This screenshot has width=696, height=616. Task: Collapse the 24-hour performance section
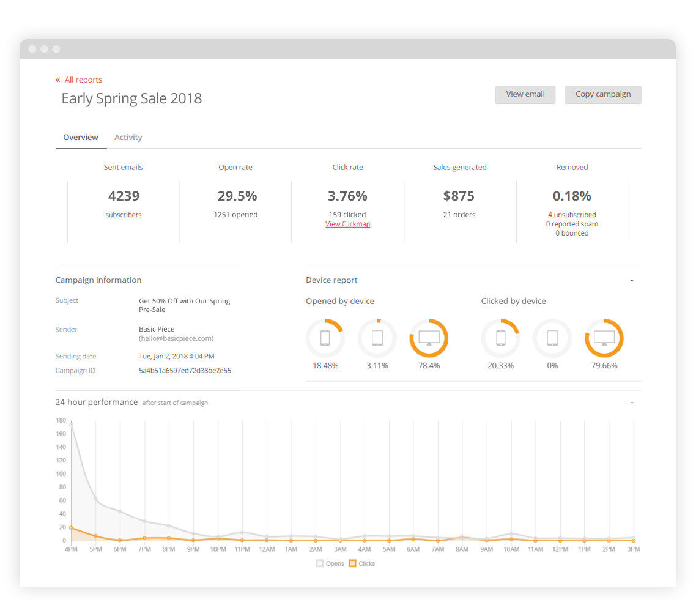pos(632,403)
